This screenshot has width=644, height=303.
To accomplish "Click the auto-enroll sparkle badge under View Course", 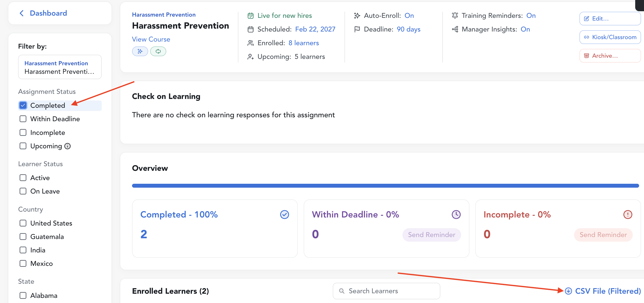I will (x=140, y=52).
